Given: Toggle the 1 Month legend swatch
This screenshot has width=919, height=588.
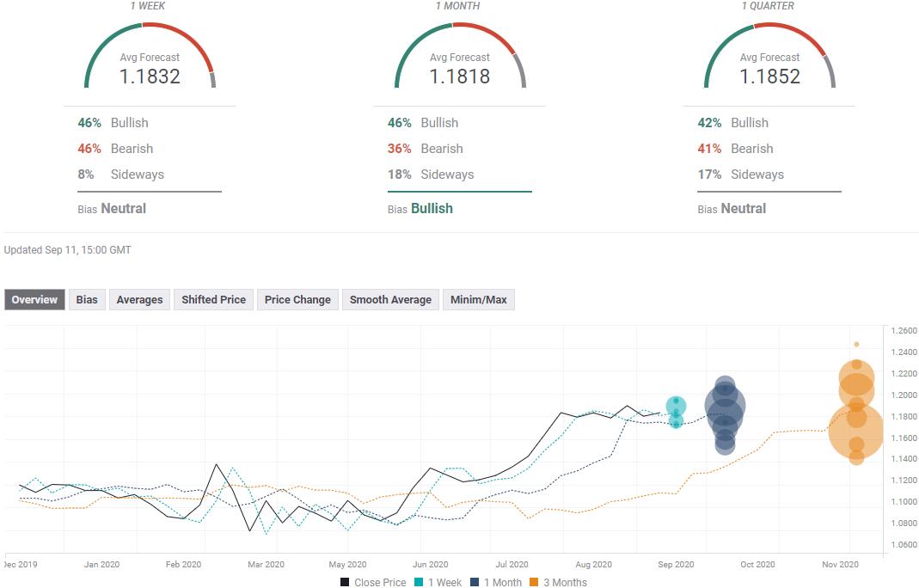Looking at the screenshot, I should [475, 582].
